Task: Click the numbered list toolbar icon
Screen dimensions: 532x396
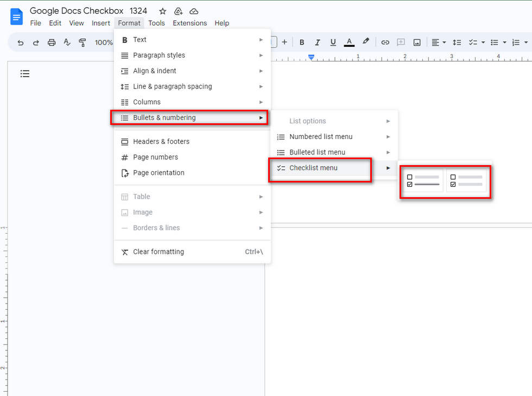Action: tap(516, 42)
